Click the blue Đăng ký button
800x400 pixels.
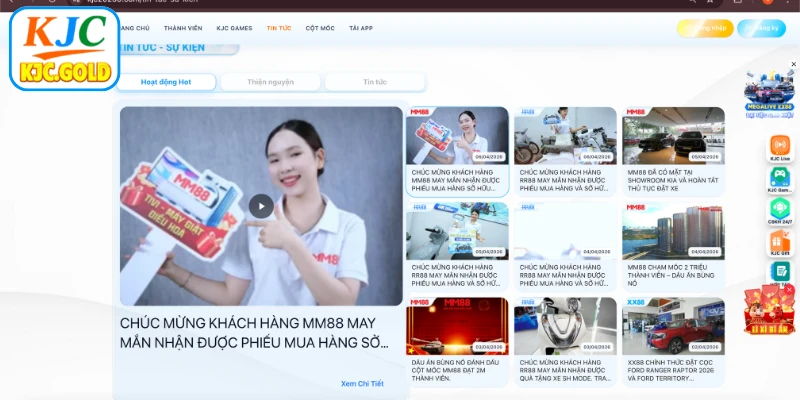click(761, 28)
